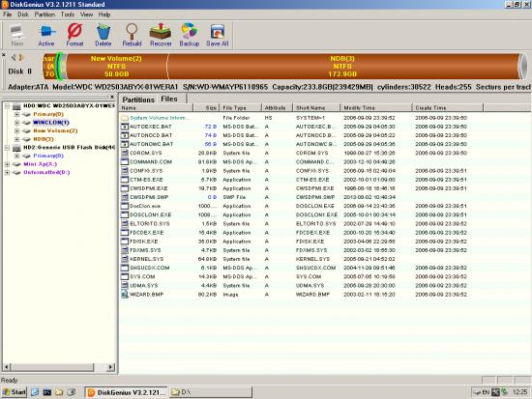532x399 pixels.
Task: Select the FDISK.EXE file icon
Action: click(125, 242)
